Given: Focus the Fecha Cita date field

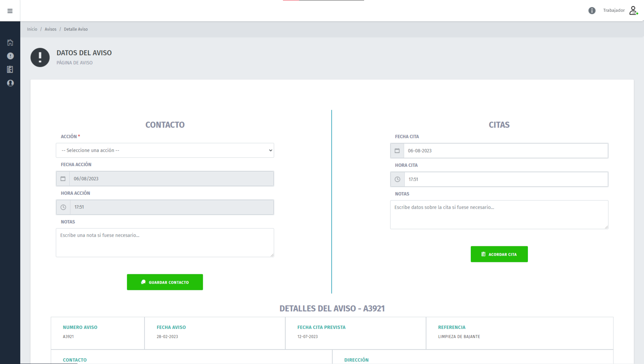Looking at the screenshot, I should point(506,151).
